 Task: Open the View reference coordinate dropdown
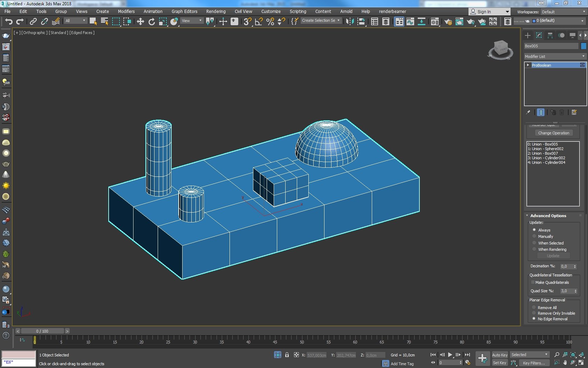192,21
